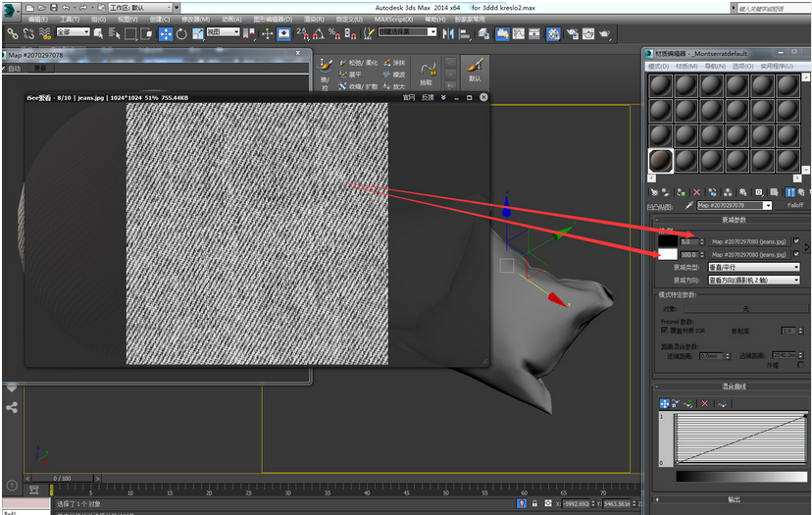Click the move point tool in mix curve toolbar
The width and height of the screenshot is (812, 515).
coord(665,403)
